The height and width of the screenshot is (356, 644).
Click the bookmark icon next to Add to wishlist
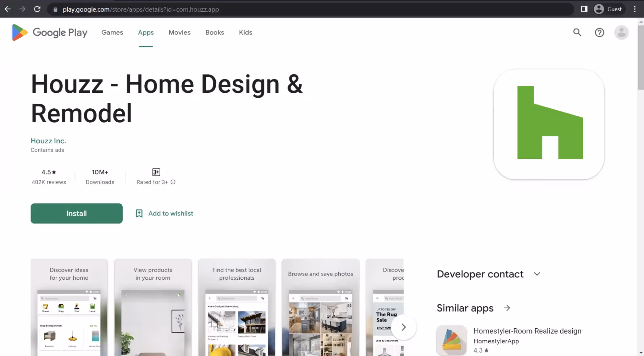(x=139, y=213)
